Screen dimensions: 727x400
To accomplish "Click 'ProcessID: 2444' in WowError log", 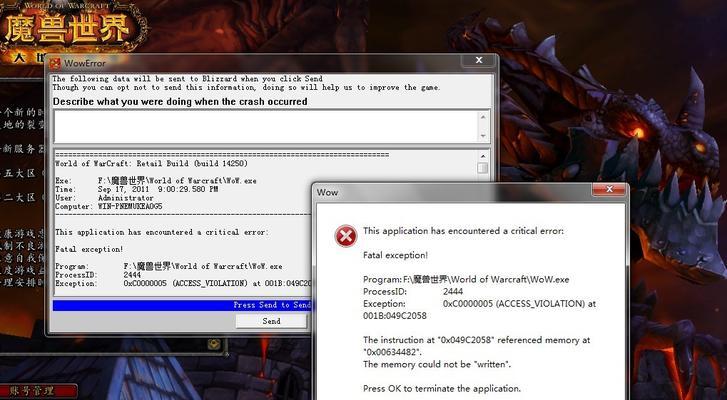I will (98, 275).
